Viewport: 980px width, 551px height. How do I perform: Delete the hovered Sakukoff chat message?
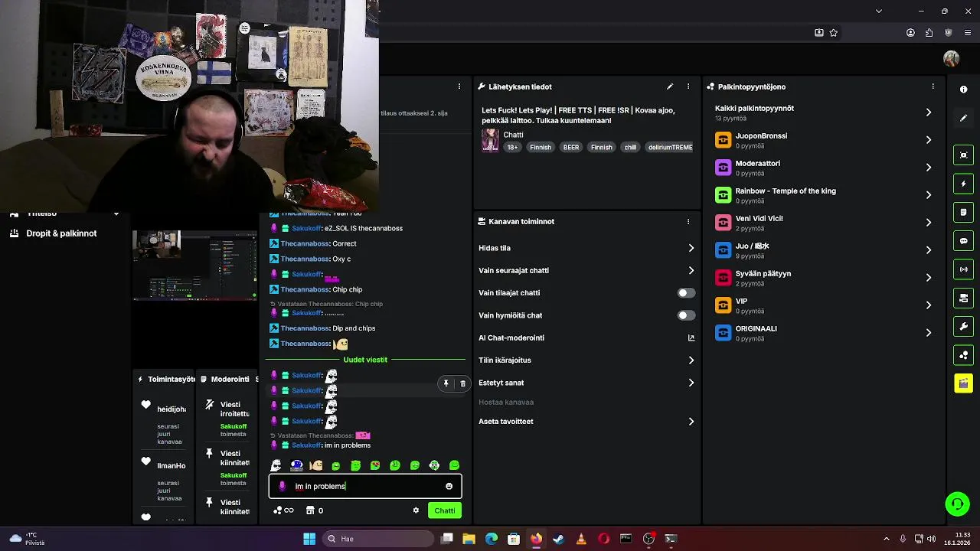click(462, 383)
